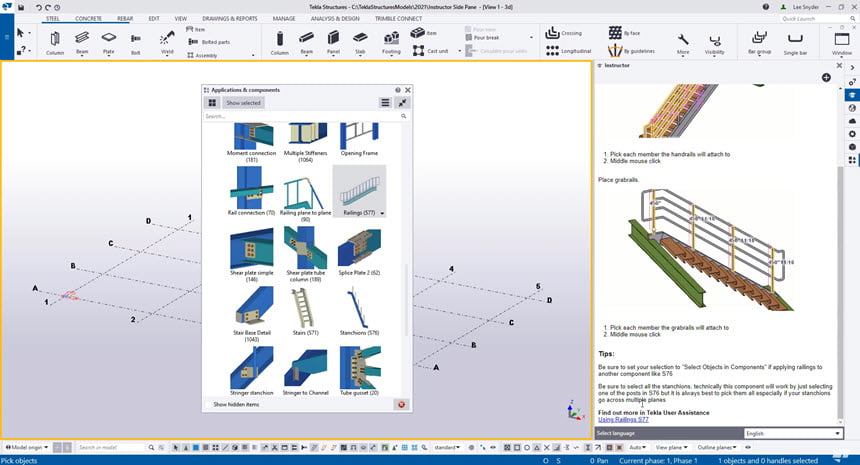The image size is (860, 465).
Task: Select the Stairs (S71) component thumbnail
Action: [305, 311]
